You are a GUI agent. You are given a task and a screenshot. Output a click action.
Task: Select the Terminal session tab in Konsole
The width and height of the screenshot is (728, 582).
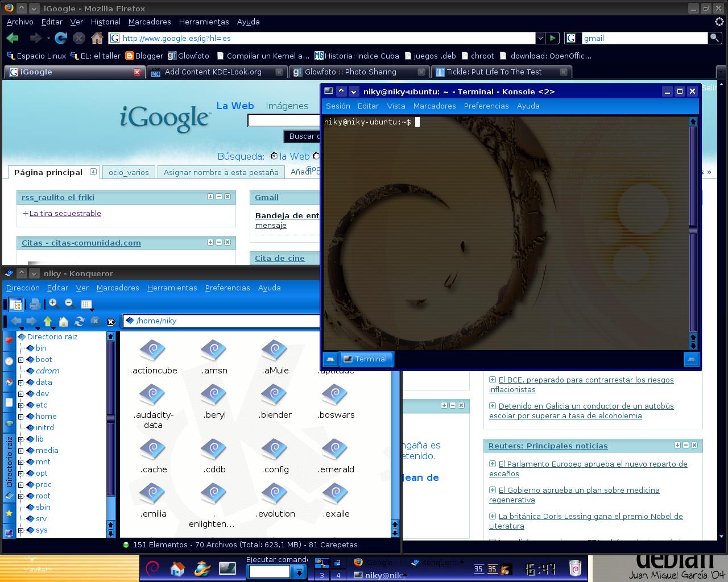pos(366,359)
